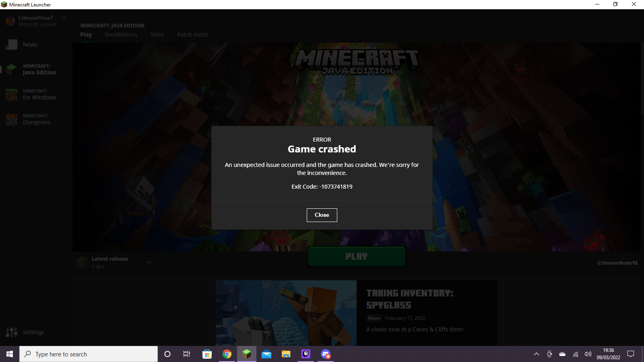The image size is (644, 362).
Task: Open the Spyglass news thumbnail image
Action: 286,313
